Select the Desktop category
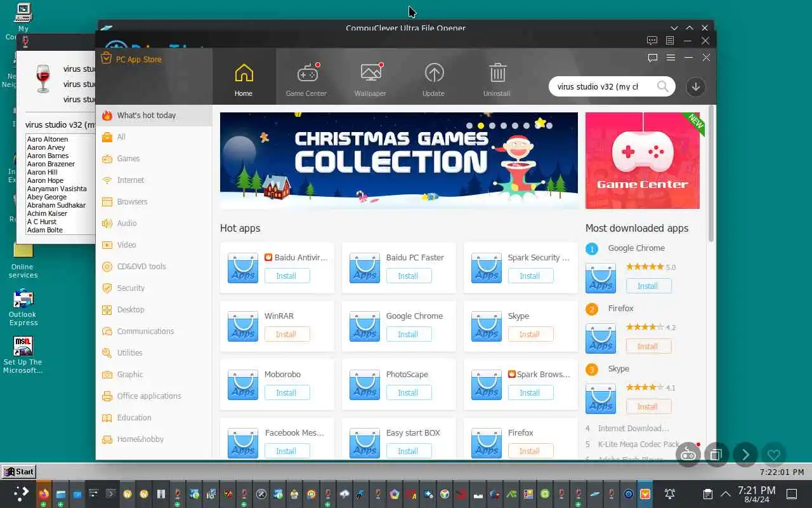This screenshot has height=508, width=812. tap(154, 310)
